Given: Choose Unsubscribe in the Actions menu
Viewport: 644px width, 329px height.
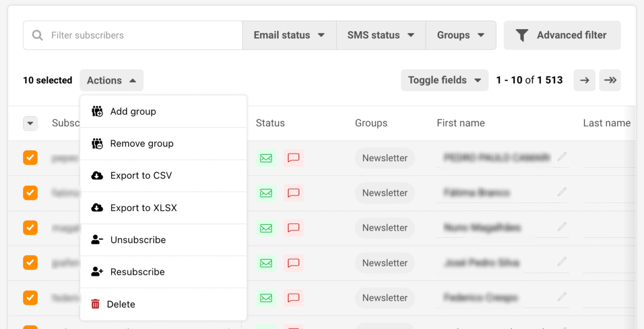Looking at the screenshot, I should coord(138,239).
